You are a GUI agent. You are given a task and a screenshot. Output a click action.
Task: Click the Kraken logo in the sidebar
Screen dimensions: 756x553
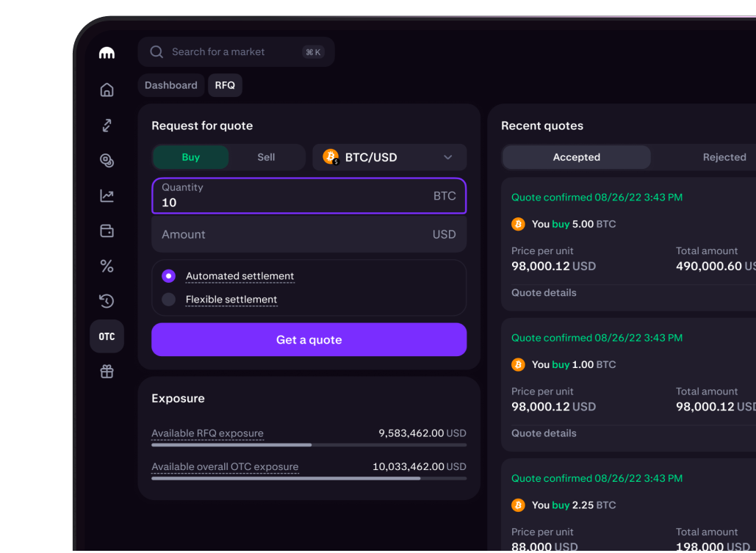click(107, 52)
